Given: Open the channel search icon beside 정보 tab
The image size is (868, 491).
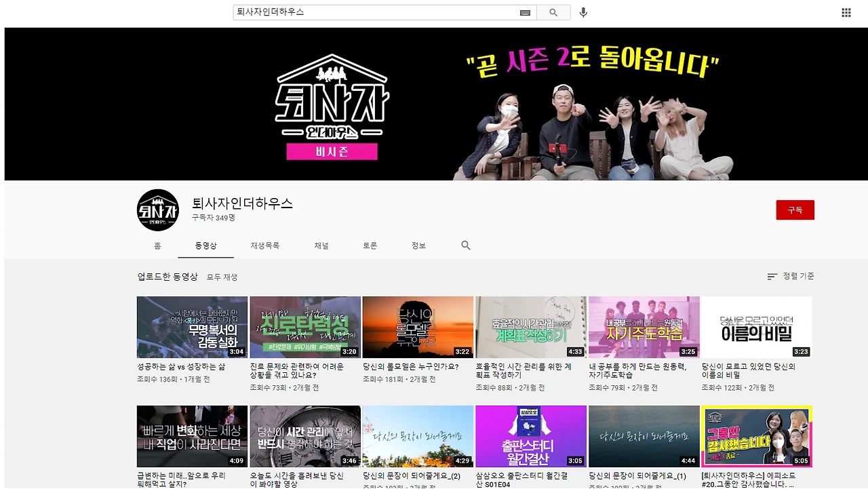Looking at the screenshot, I should 465,245.
